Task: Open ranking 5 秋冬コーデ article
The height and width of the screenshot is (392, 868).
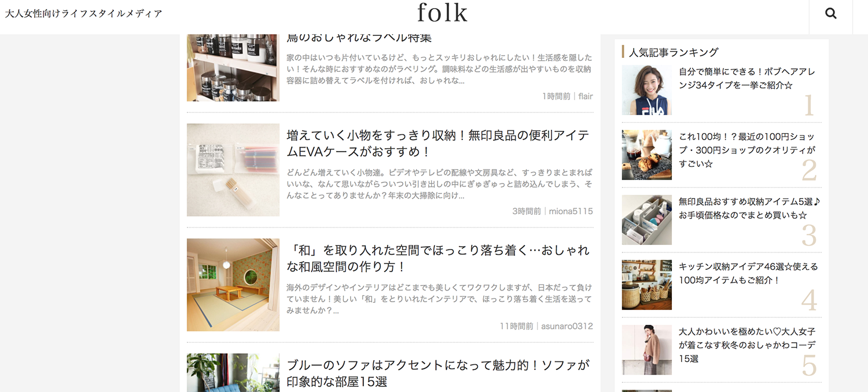Action: pyautogui.click(x=747, y=345)
